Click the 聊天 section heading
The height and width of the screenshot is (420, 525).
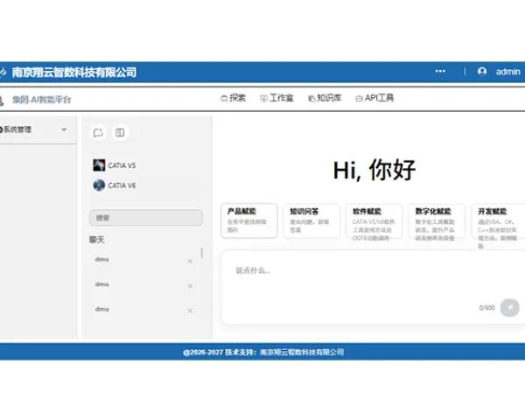coord(97,240)
